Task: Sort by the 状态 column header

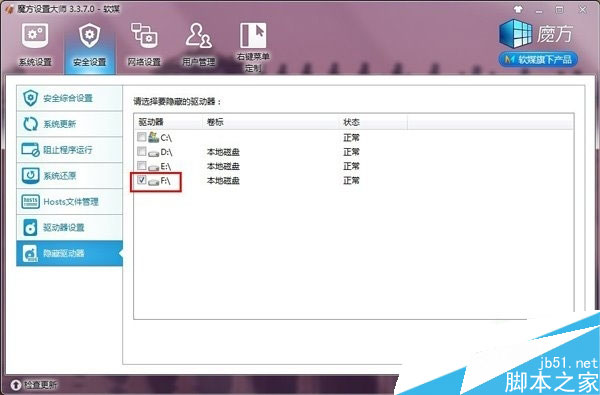Action: click(373, 122)
